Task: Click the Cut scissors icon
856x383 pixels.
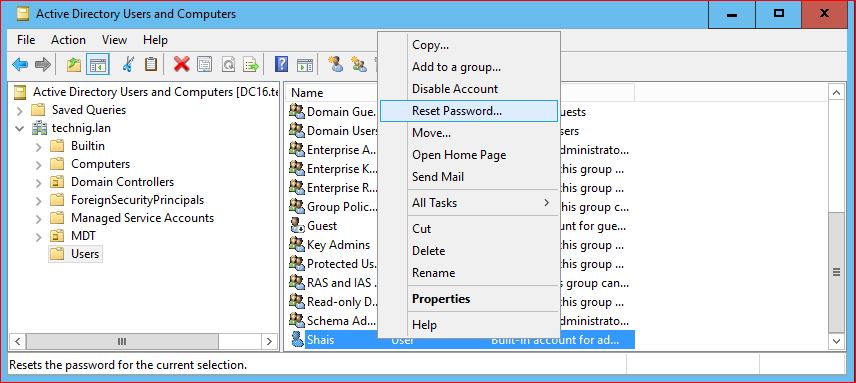Action: click(x=128, y=64)
